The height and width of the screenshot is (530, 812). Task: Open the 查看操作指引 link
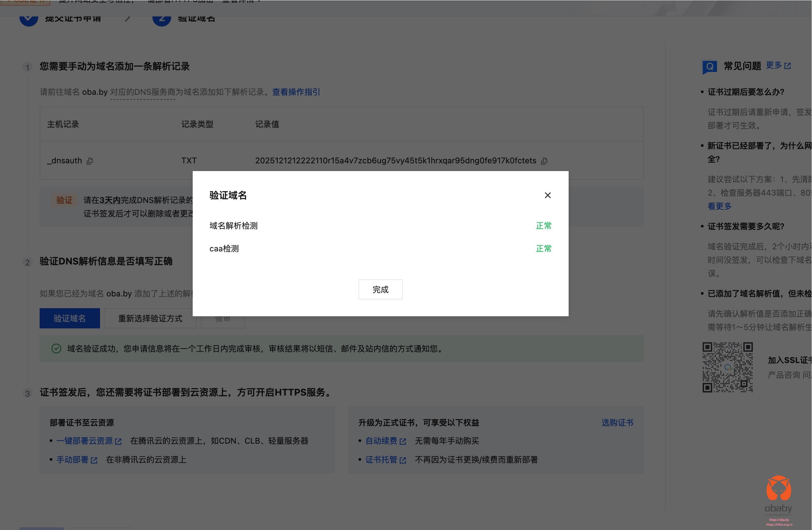(x=295, y=92)
